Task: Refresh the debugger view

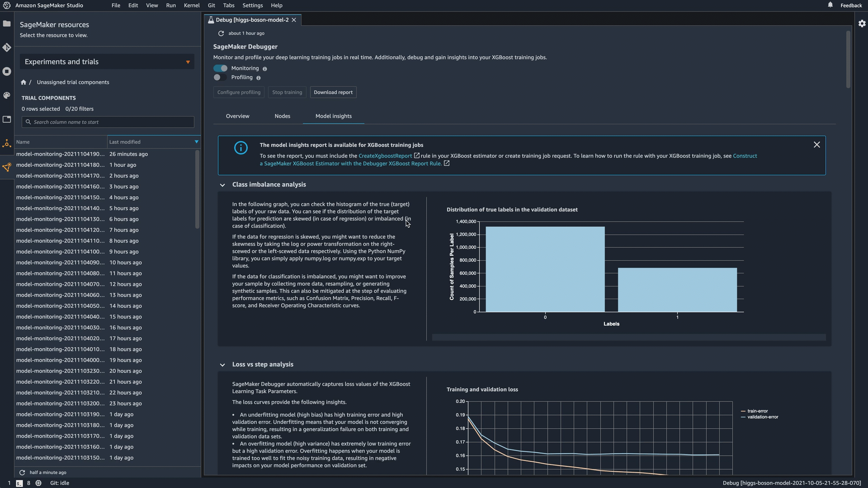Action: (x=221, y=33)
